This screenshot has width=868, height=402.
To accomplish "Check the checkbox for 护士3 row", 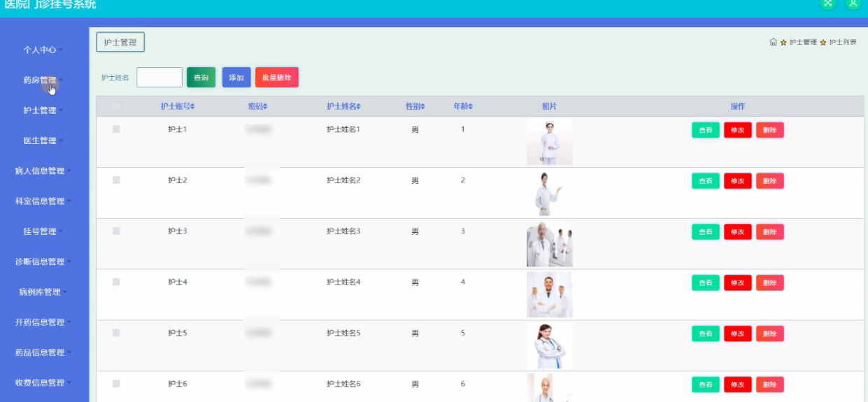I will tap(116, 231).
